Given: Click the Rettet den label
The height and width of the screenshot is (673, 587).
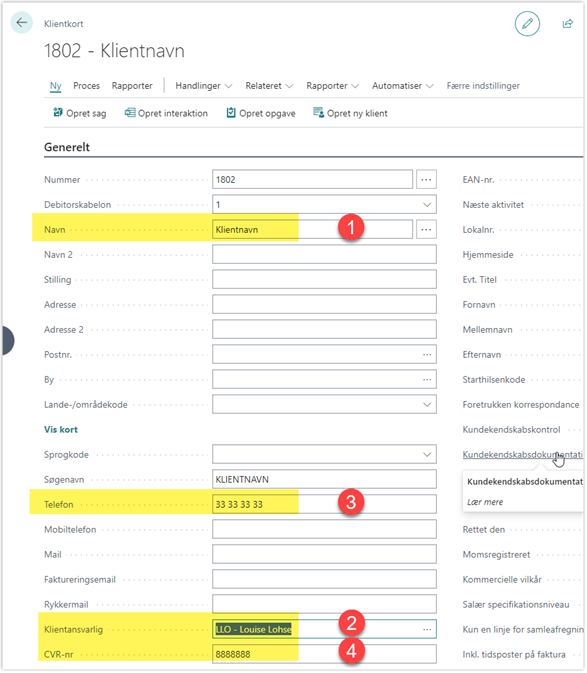Looking at the screenshot, I should click(x=484, y=529).
